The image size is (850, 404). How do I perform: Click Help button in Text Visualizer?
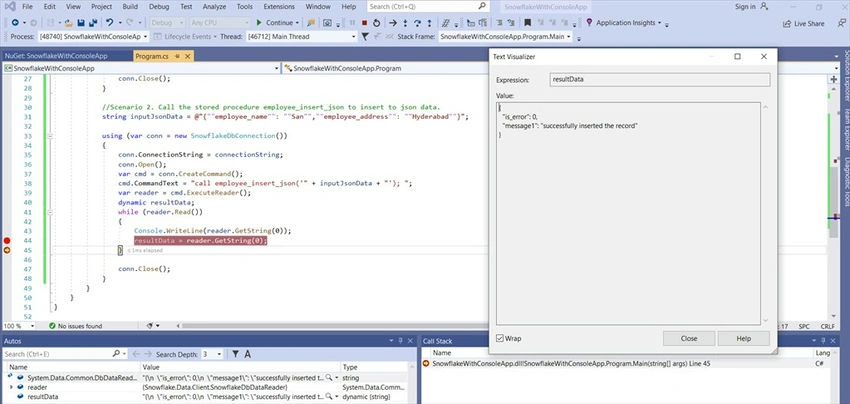tap(743, 338)
